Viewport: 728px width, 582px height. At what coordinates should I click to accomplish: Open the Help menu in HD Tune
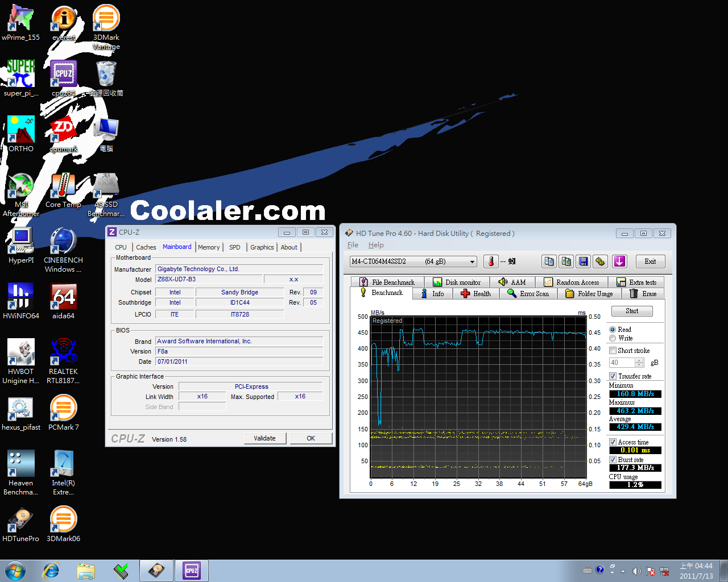pyautogui.click(x=376, y=245)
